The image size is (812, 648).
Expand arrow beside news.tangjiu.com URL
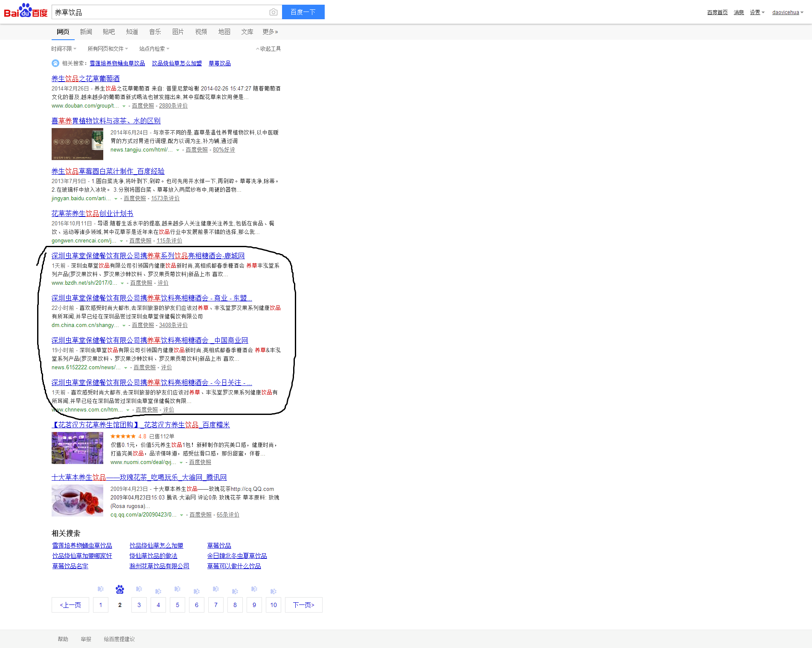(178, 150)
